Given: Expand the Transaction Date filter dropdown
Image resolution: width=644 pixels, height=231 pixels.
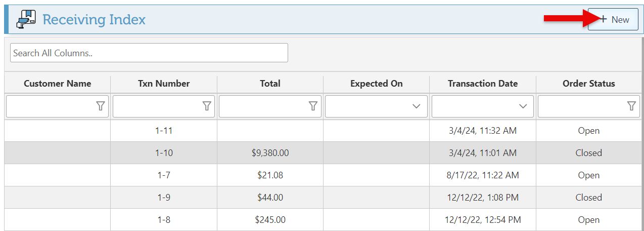Looking at the screenshot, I should coord(523,106).
